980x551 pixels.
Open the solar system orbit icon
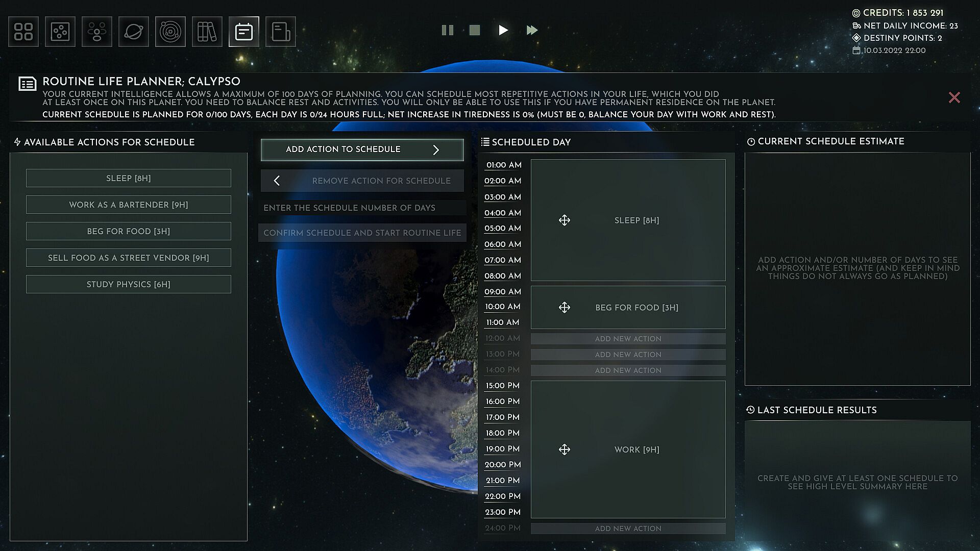[170, 32]
